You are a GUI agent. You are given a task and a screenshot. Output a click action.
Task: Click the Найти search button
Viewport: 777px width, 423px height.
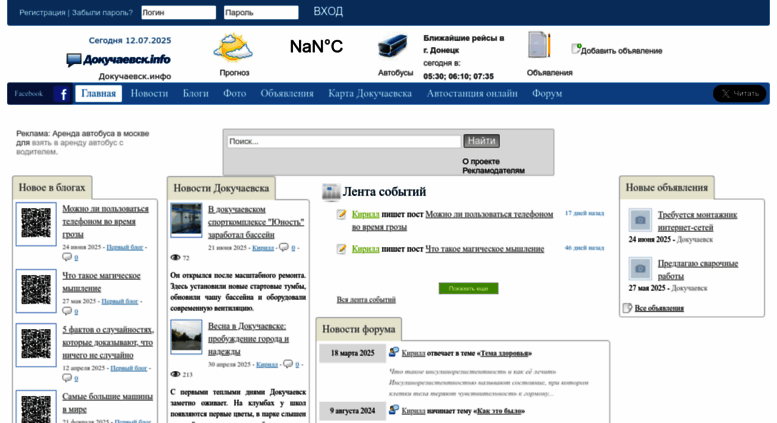click(x=481, y=141)
